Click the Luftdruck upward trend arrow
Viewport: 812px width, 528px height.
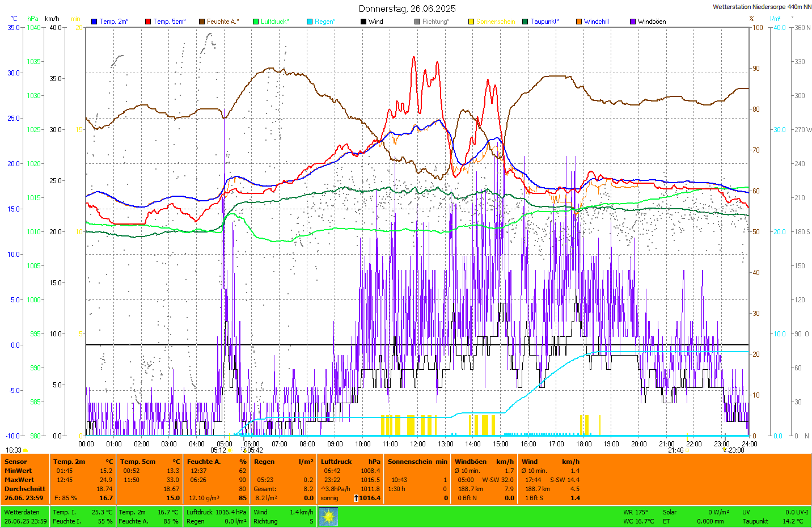[x=356, y=498]
